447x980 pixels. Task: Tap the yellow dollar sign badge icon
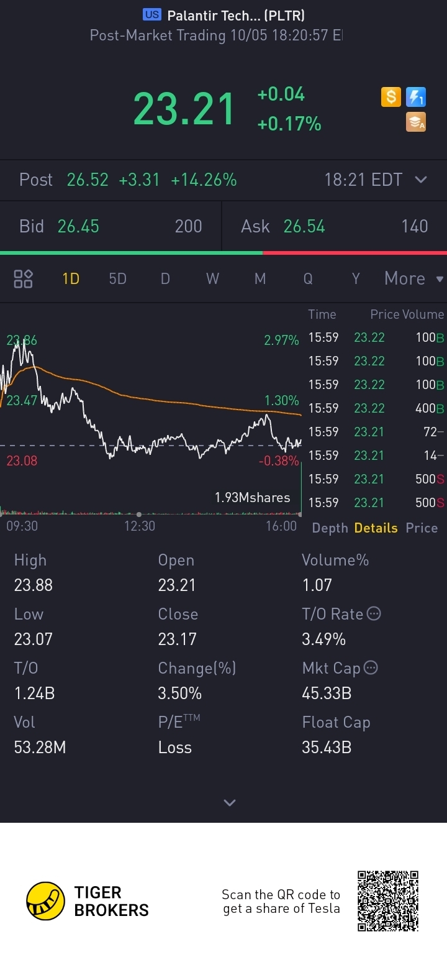click(x=391, y=97)
